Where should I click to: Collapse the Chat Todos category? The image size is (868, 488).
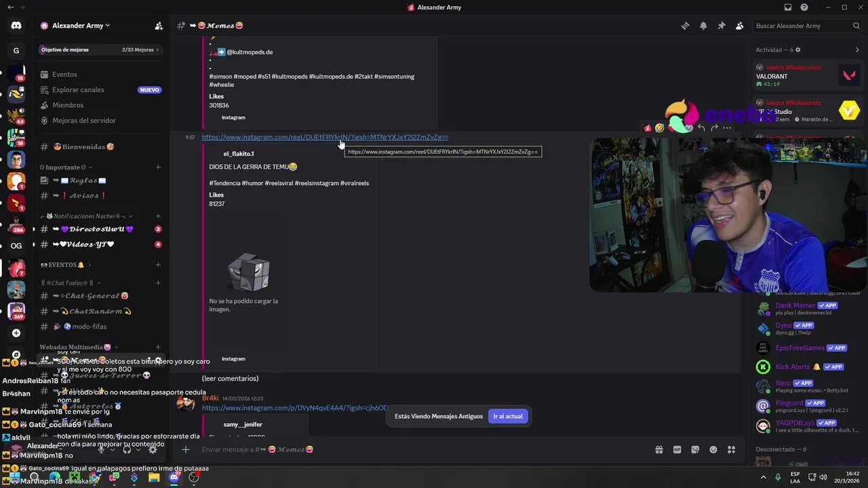tap(71, 283)
